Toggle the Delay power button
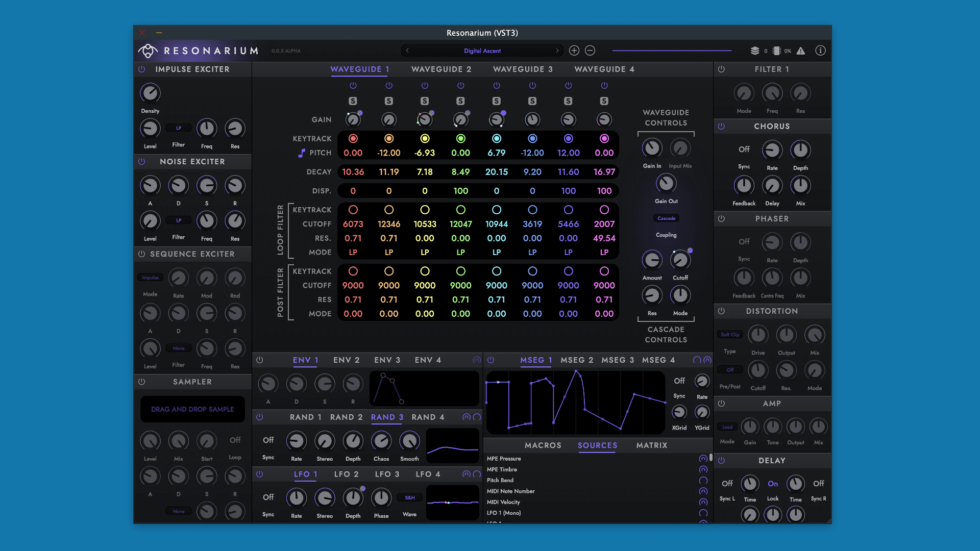The image size is (980, 551). (721, 461)
